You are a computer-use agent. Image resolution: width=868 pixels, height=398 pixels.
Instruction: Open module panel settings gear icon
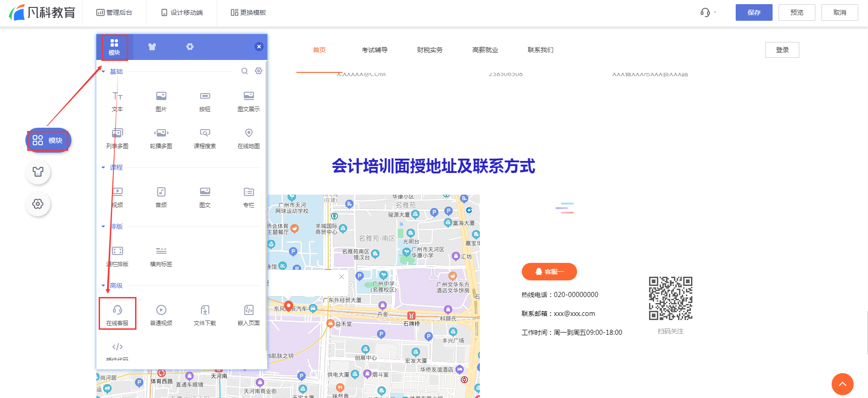[259, 71]
